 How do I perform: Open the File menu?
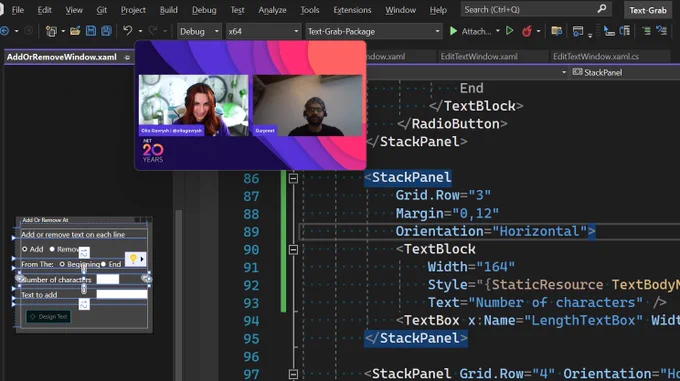(18, 10)
